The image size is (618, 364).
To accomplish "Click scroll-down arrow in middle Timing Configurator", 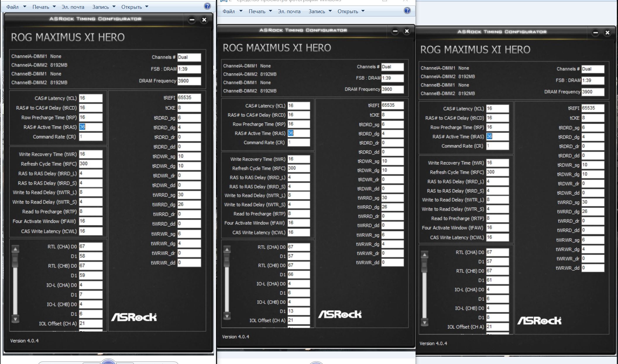I will 227,316.
